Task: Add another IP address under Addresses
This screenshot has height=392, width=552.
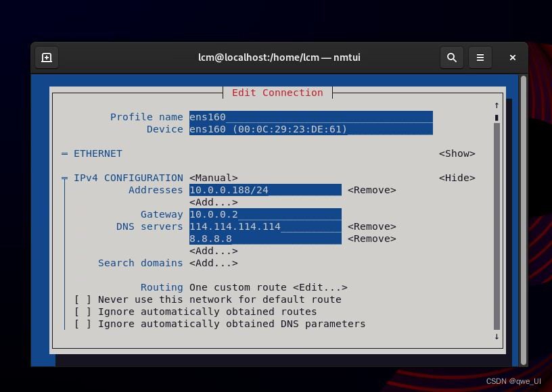Action: click(213, 202)
